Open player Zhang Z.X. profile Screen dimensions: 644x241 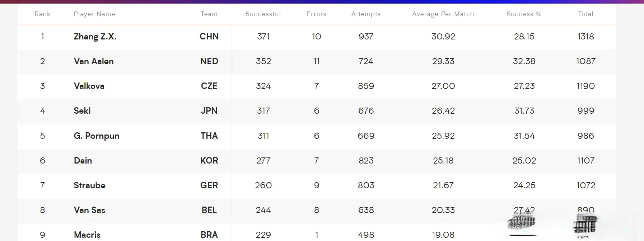click(x=95, y=36)
